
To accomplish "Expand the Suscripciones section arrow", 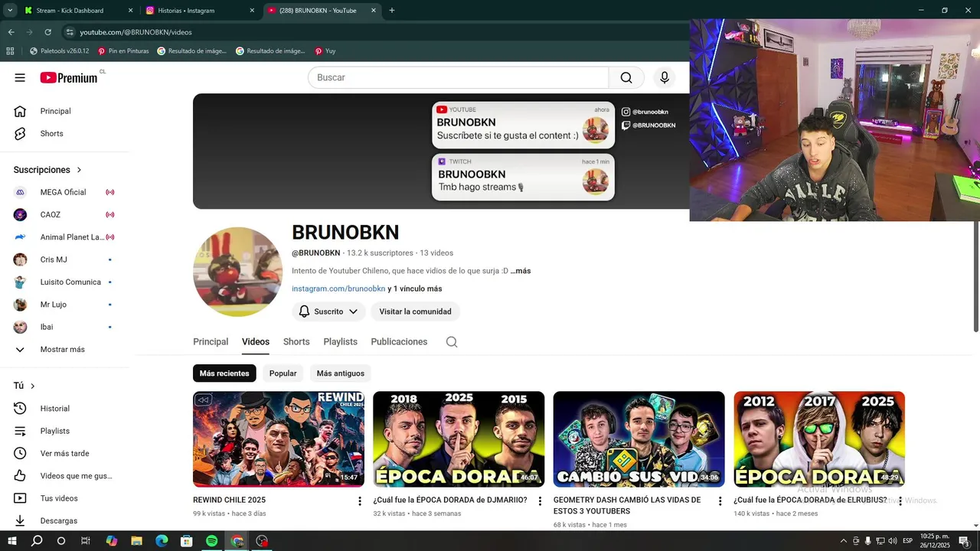I will 79,170.
